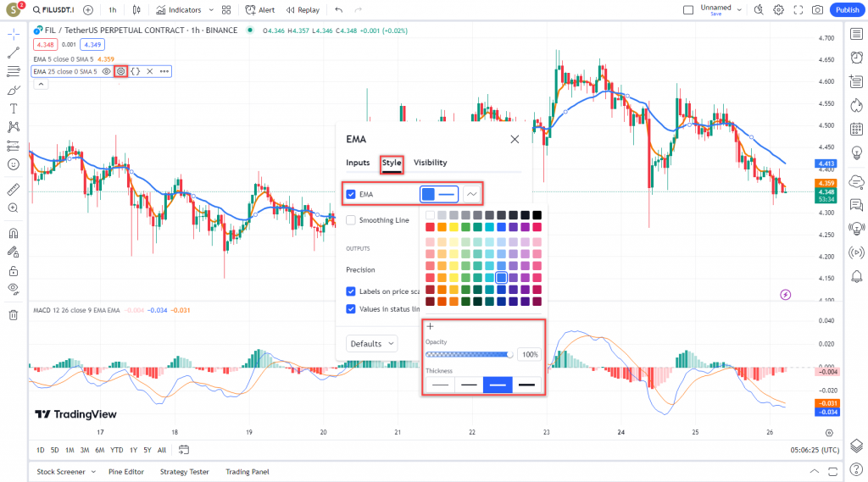Screen dimensions: 868x482
Task: Open the Pine Editor tab
Action: [126, 472]
